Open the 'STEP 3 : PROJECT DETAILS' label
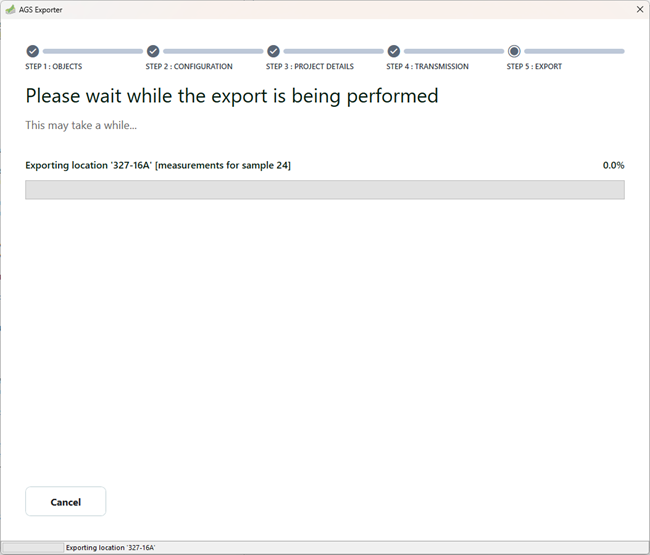The height and width of the screenshot is (555, 650). 310,67
